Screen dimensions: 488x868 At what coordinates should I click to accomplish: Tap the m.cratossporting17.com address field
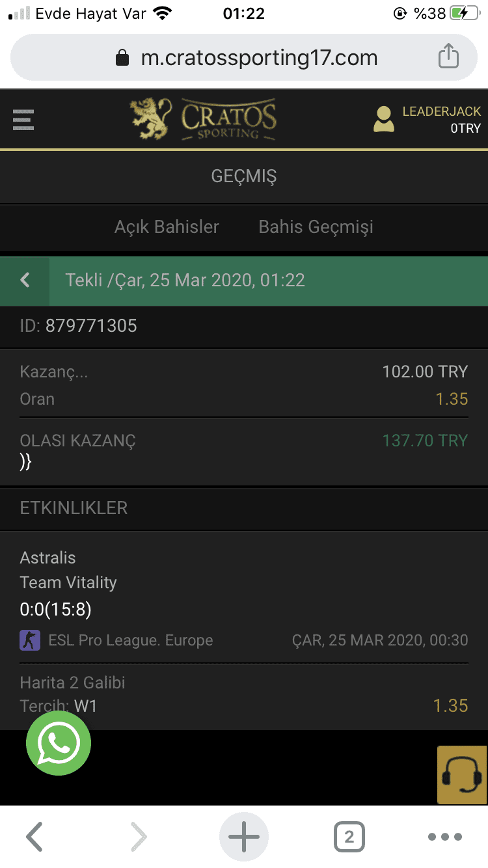(x=244, y=57)
